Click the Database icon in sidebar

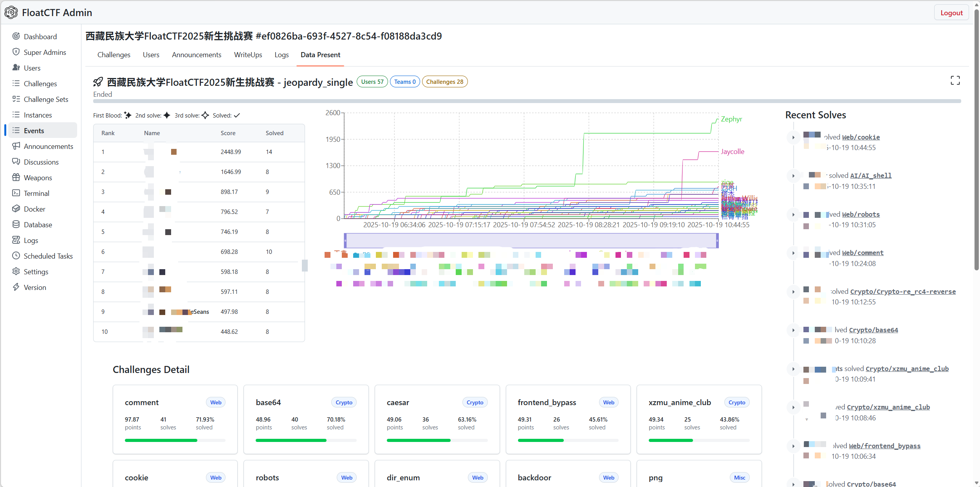[16, 224]
